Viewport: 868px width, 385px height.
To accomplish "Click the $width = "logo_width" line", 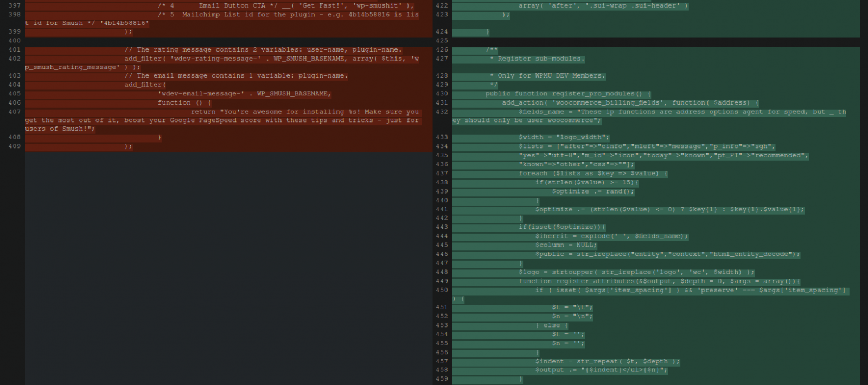I will coord(564,138).
